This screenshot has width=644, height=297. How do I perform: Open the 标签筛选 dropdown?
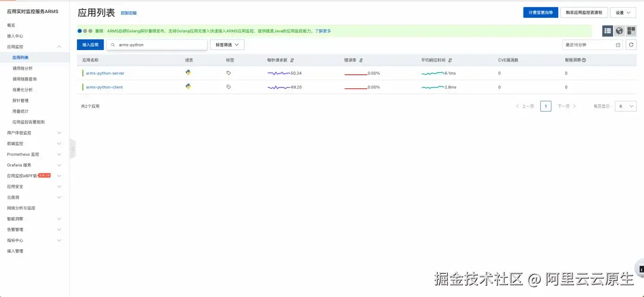[227, 45]
